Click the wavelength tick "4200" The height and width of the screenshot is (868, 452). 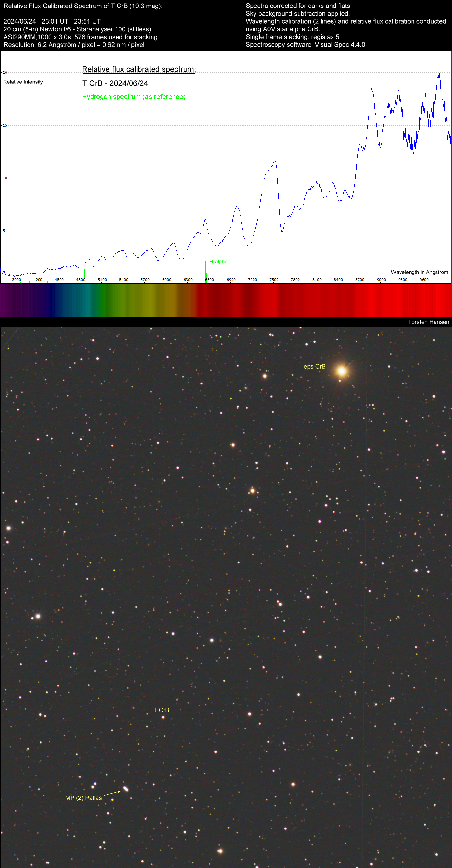tap(38, 280)
